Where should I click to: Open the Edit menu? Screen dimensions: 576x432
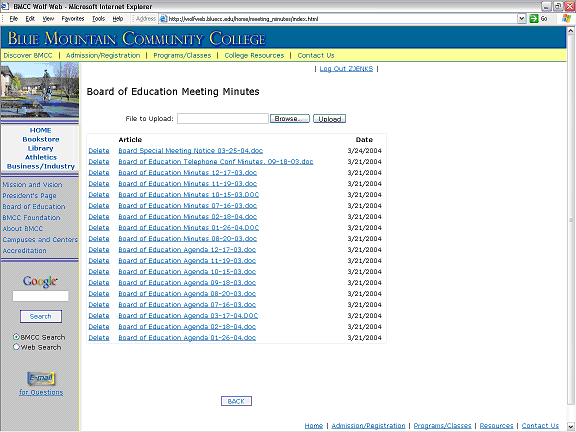coord(30,19)
